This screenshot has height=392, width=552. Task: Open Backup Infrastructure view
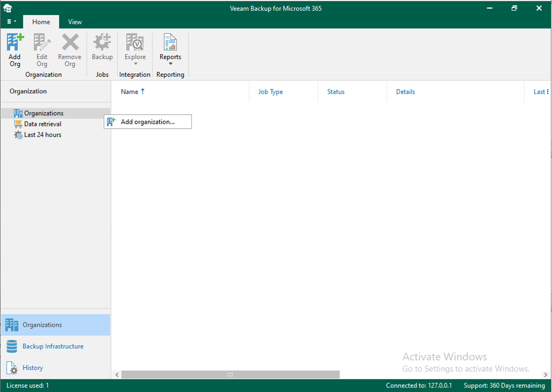(53, 346)
